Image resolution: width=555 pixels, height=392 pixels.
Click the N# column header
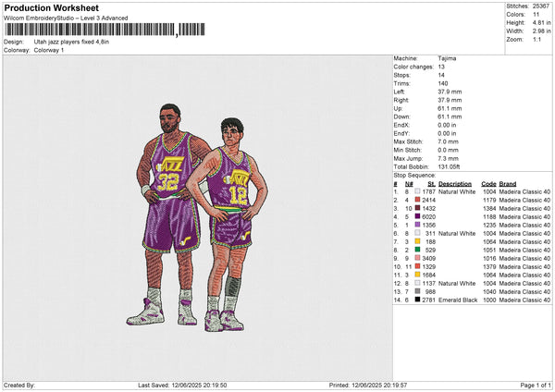tap(409, 184)
